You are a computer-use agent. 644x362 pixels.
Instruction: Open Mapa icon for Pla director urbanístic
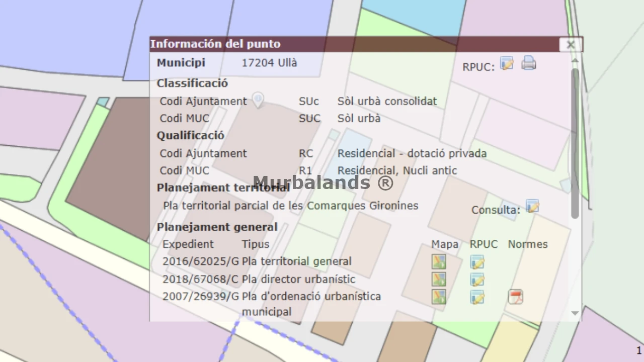(x=439, y=280)
